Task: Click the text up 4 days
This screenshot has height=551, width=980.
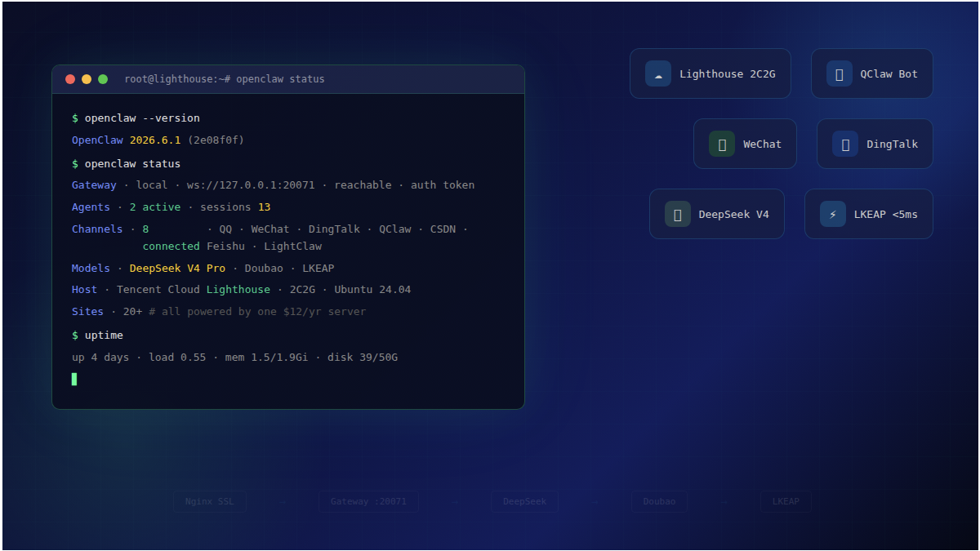Action: coord(100,358)
